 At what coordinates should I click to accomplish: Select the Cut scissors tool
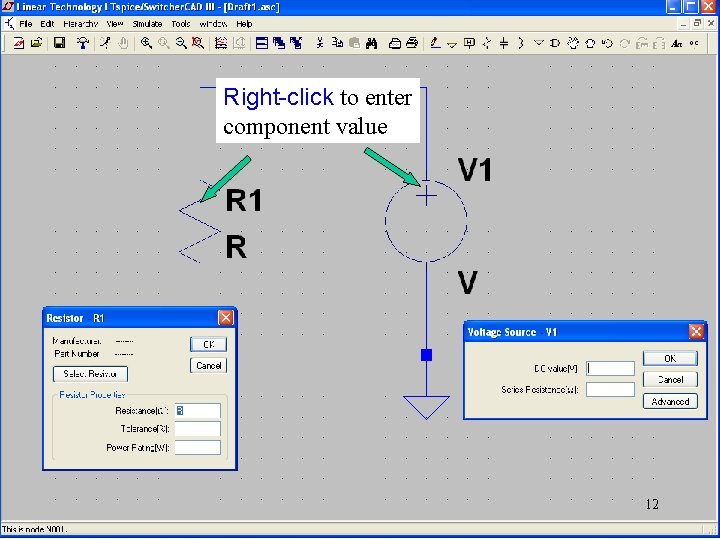pyautogui.click(x=320, y=43)
